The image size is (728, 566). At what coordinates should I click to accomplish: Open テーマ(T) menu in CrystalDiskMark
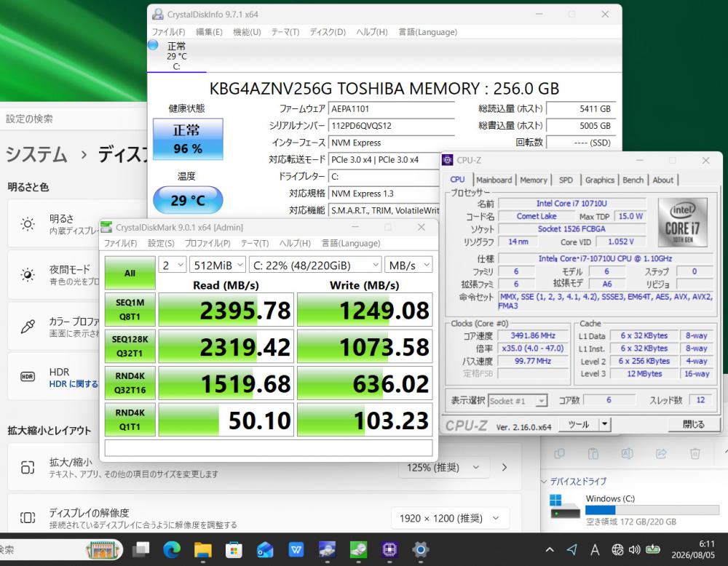coord(255,243)
